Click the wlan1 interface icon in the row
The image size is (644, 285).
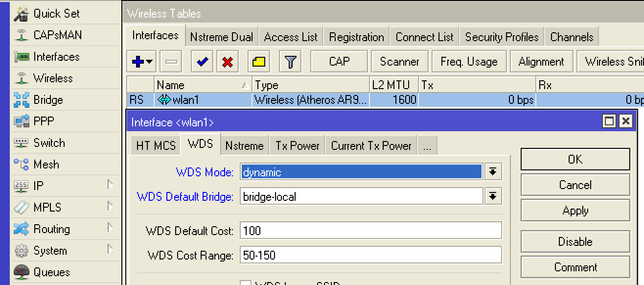pyautogui.click(x=164, y=100)
